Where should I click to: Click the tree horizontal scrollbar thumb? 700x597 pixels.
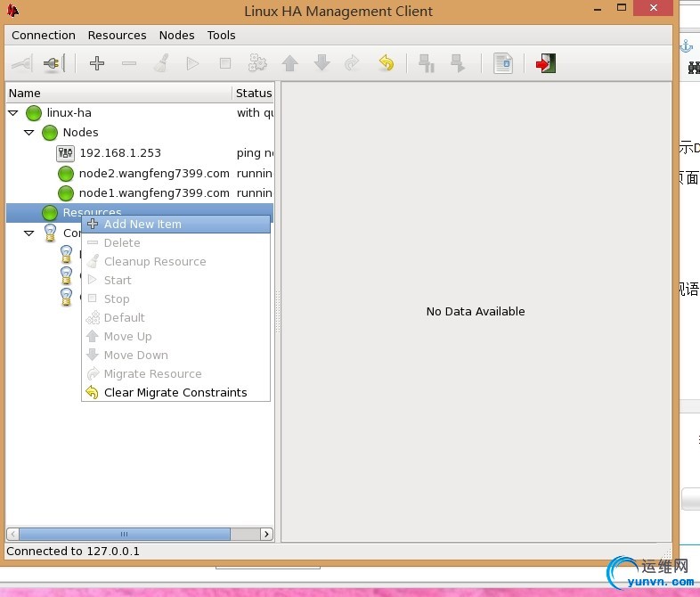125,534
